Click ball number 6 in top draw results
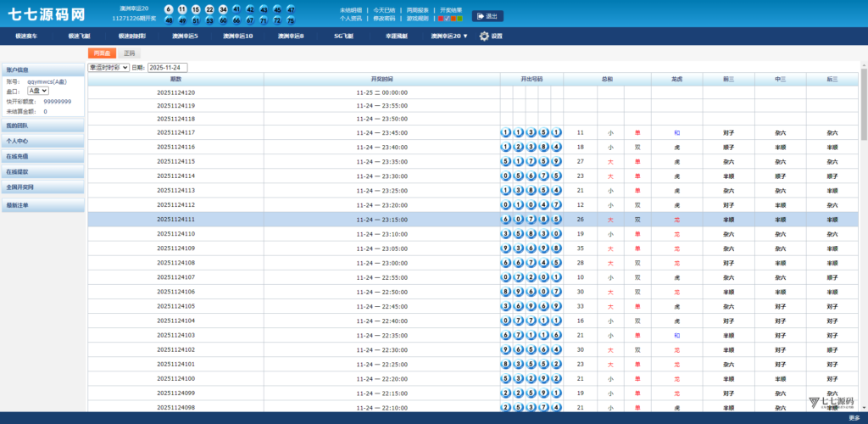The height and width of the screenshot is (424, 868). [169, 8]
